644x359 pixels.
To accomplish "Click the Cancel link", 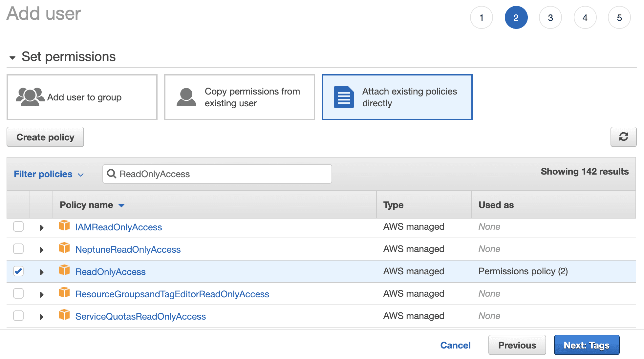I will [x=455, y=345].
